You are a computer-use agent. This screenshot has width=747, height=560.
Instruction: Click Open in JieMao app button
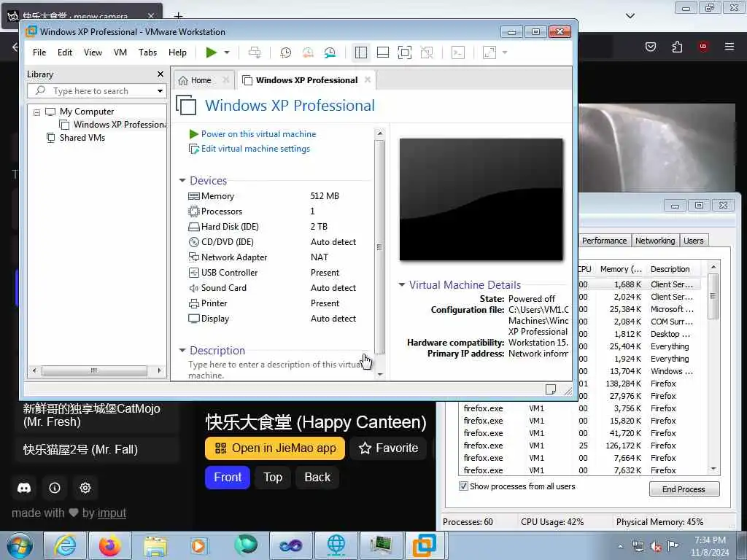(275, 448)
